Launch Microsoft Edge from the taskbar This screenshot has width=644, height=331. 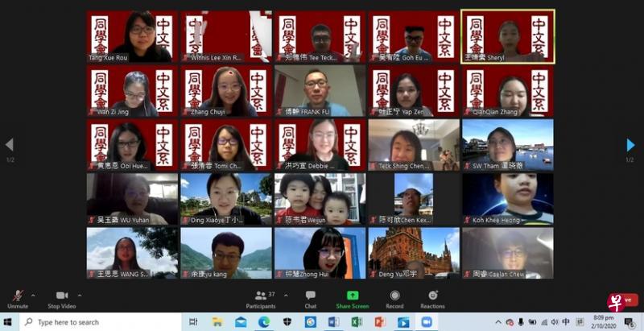tap(264, 322)
